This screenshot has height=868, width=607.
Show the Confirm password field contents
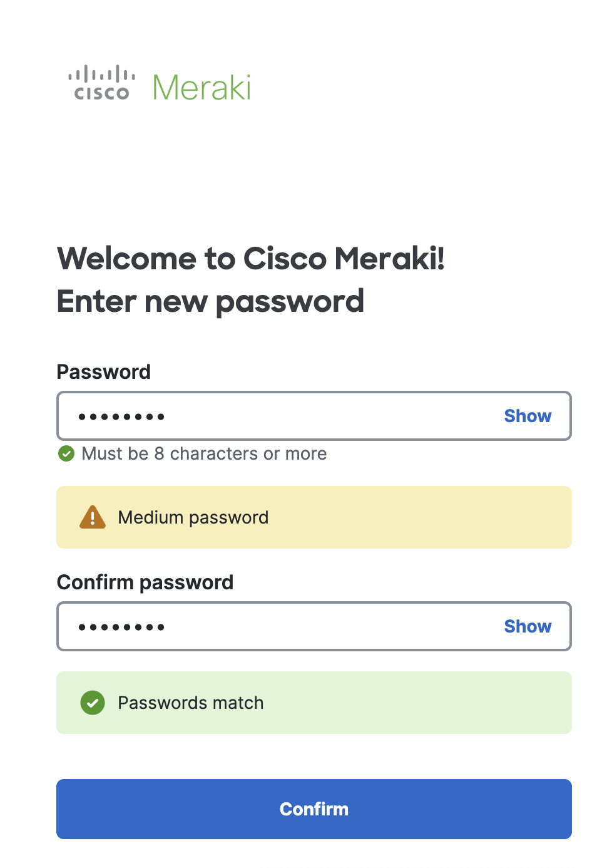coord(528,626)
